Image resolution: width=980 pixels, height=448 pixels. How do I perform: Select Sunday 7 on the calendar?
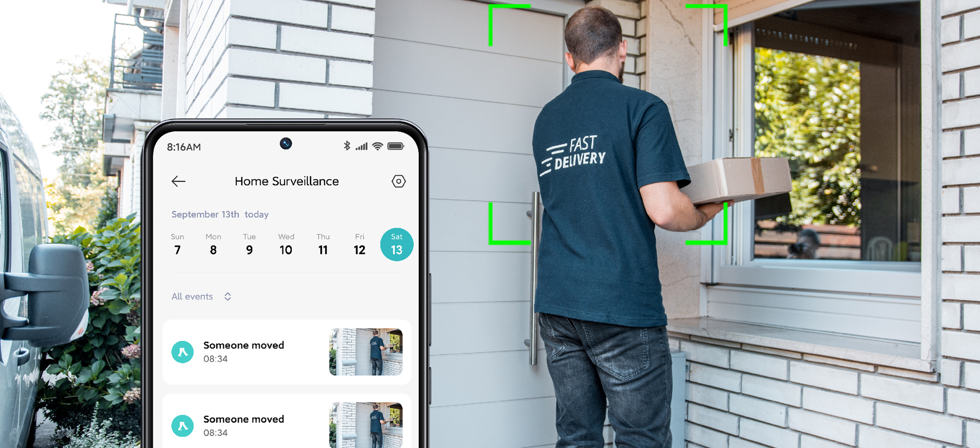tap(176, 247)
